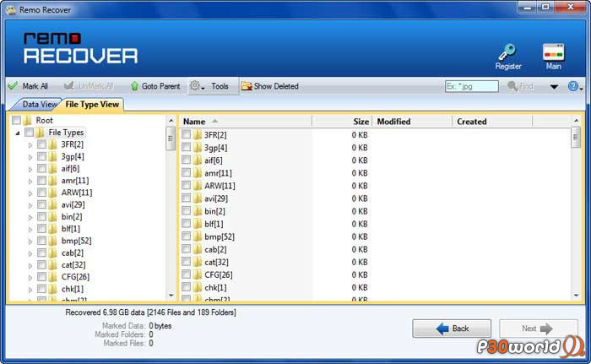This screenshot has height=364, width=591.
Task: Check the 3FR[2] box in tree
Action: pyautogui.click(x=41, y=144)
